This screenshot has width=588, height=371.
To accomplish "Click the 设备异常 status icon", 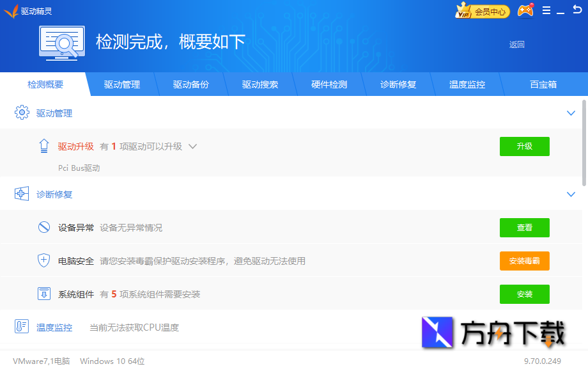I will click(x=43, y=227).
